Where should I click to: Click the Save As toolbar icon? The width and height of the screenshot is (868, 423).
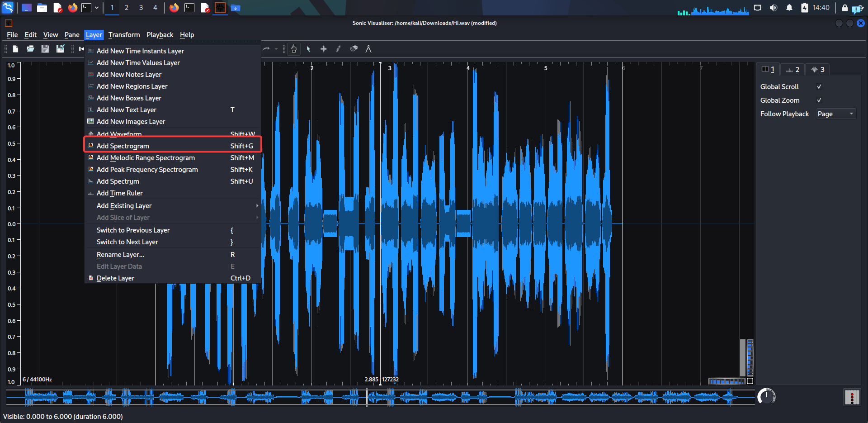pos(60,49)
